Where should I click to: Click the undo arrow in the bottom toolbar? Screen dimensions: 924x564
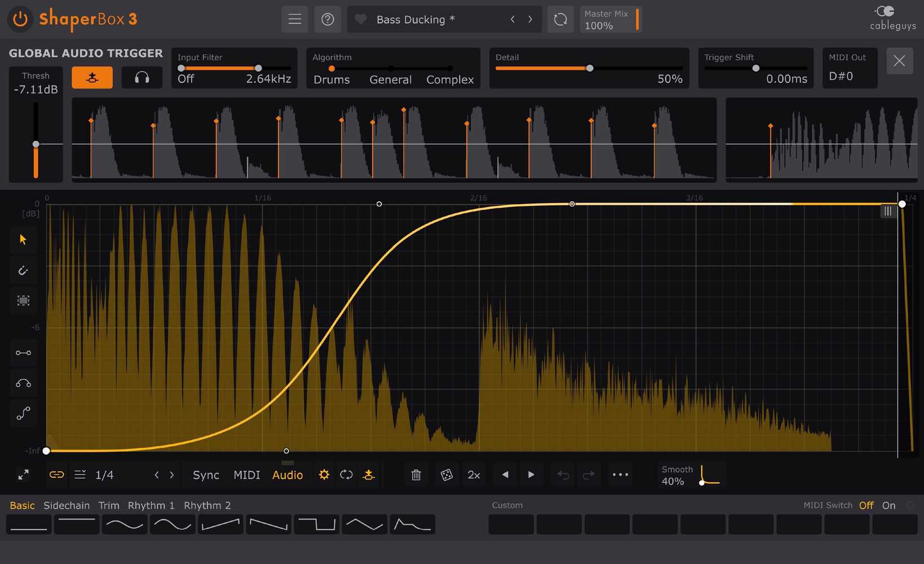tap(562, 474)
